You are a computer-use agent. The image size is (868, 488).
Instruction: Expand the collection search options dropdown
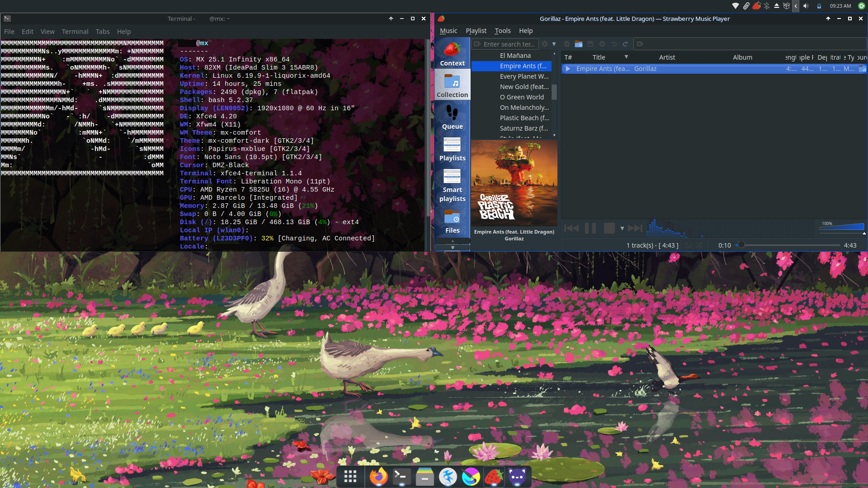coord(554,44)
